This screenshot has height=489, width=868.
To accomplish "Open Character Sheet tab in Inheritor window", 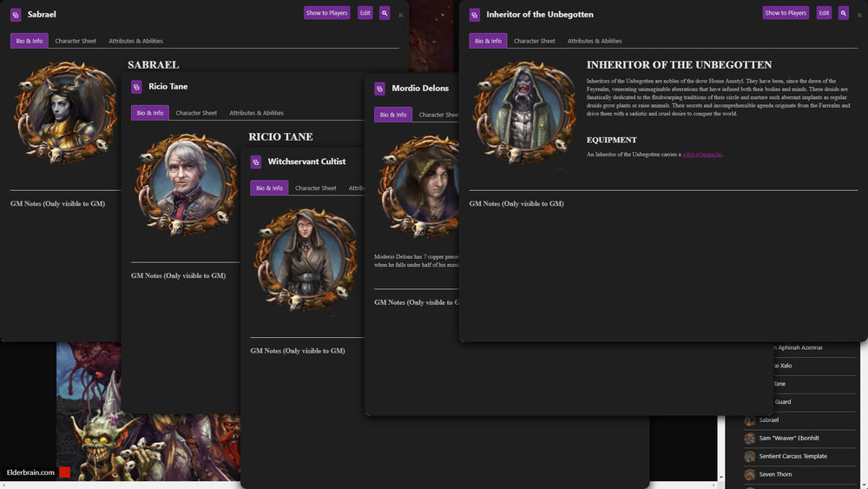I will pyautogui.click(x=534, y=41).
